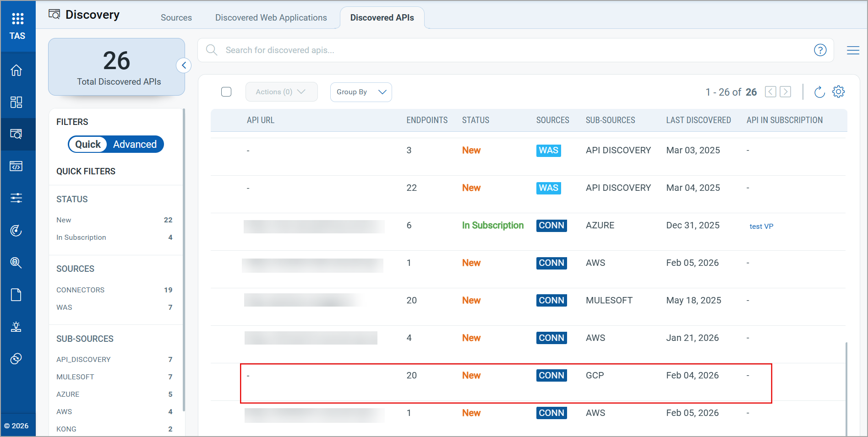Open the sliders configuration icon in sidebar
The image size is (868, 437).
(16, 198)
